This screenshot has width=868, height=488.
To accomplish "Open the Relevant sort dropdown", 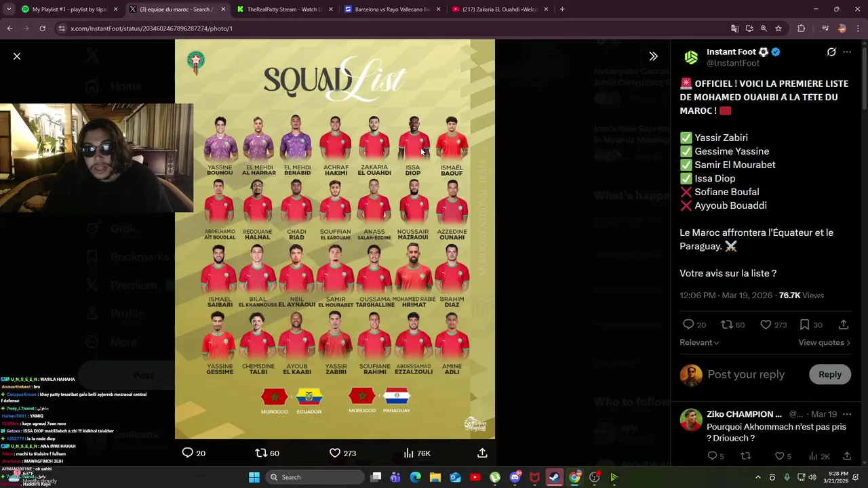I will pyautogui.click(x=699, y=342).
